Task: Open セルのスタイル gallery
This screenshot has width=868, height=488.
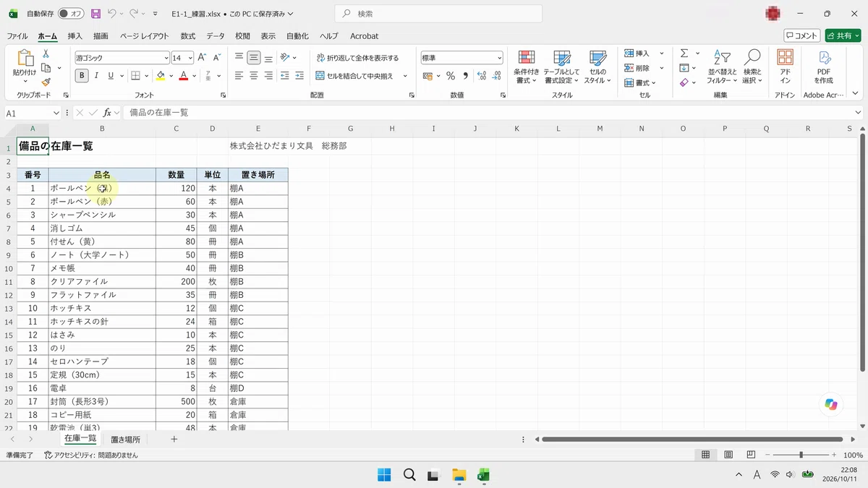Action: click(x=597, y=67)
